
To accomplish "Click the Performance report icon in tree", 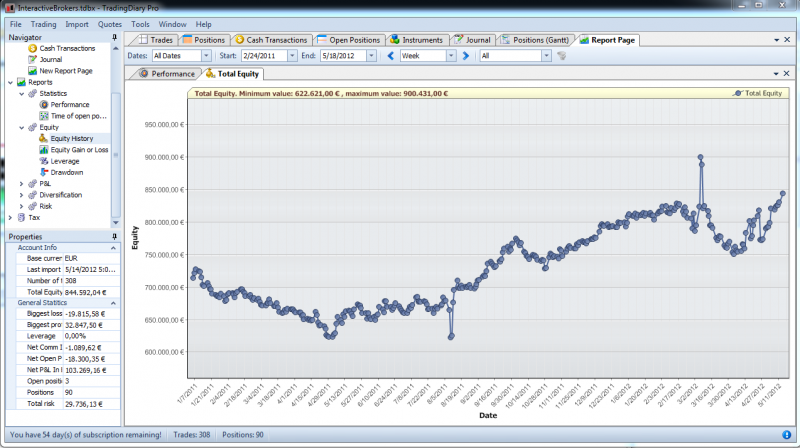I will (44, 105).
